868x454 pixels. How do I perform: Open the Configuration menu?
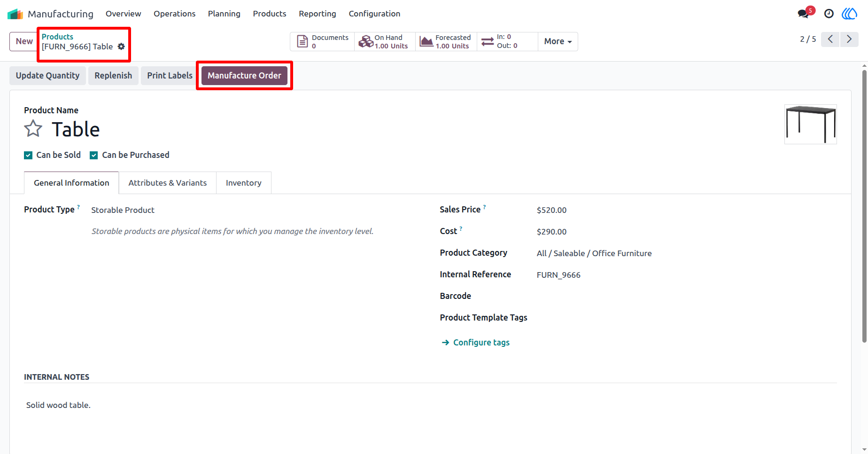(374, 14)
